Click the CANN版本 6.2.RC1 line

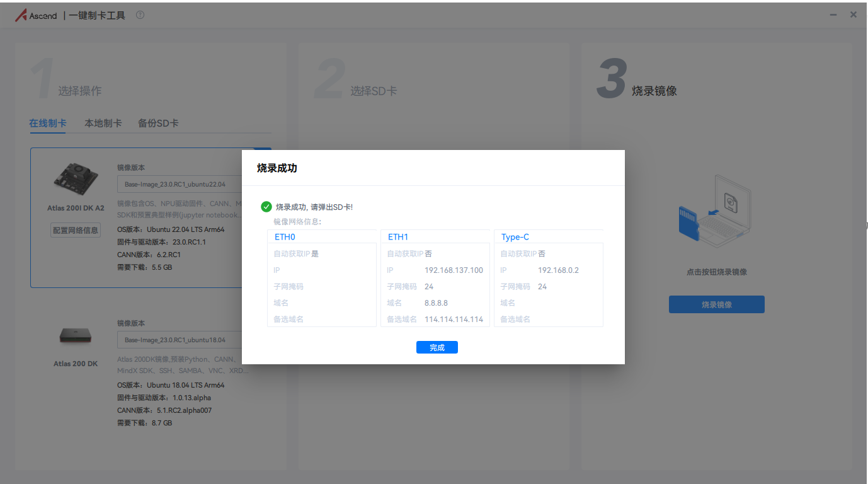[149, 255]
